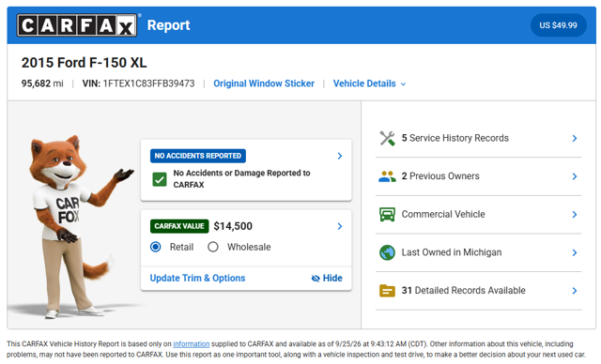
Task: Click the globe icon for Last Owned
Action: point(387,252)
